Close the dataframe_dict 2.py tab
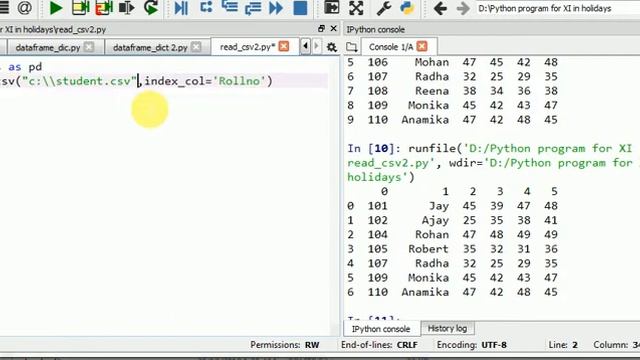The image size is (640, 360). pos(196,47)
